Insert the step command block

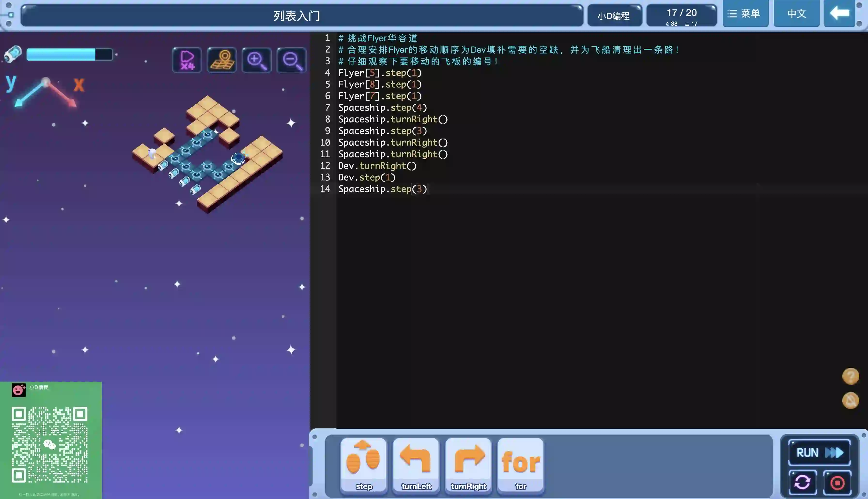pyautogui.click(x=364, y=465)
